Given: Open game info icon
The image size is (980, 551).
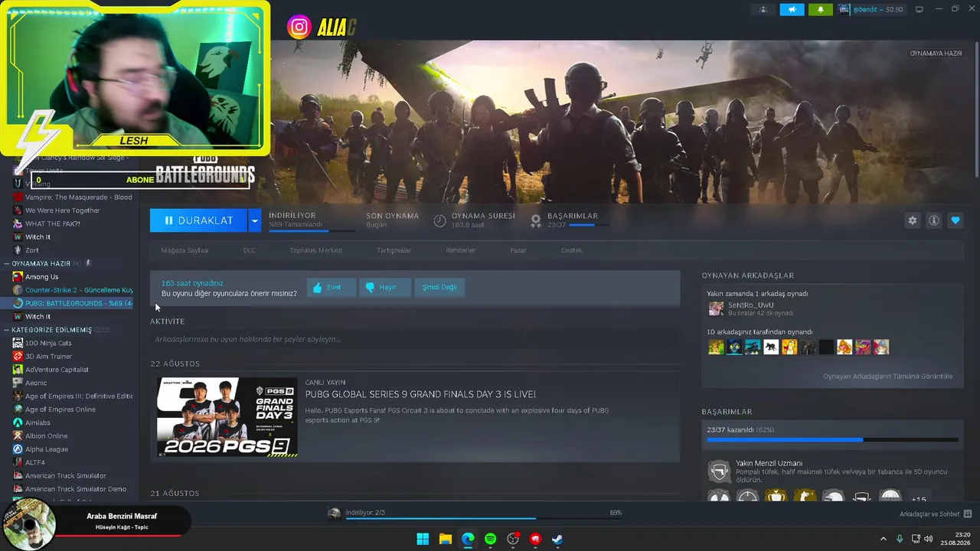Looking at the screenshot, I should 933,220.
